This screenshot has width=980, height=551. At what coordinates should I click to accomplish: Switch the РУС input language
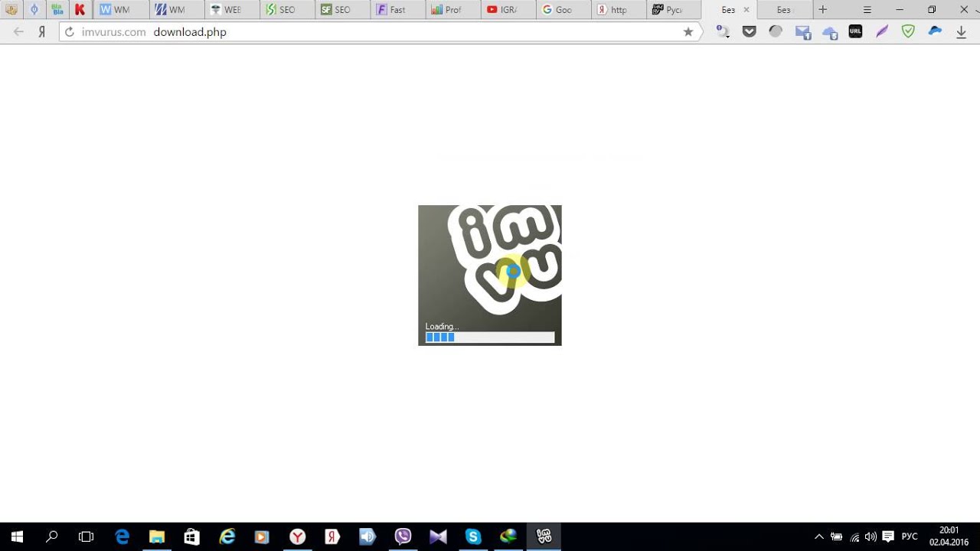[910, 536]
